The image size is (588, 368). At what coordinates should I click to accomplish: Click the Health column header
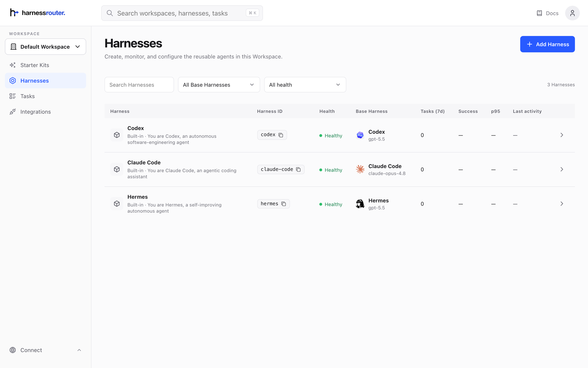coord(327,111)
